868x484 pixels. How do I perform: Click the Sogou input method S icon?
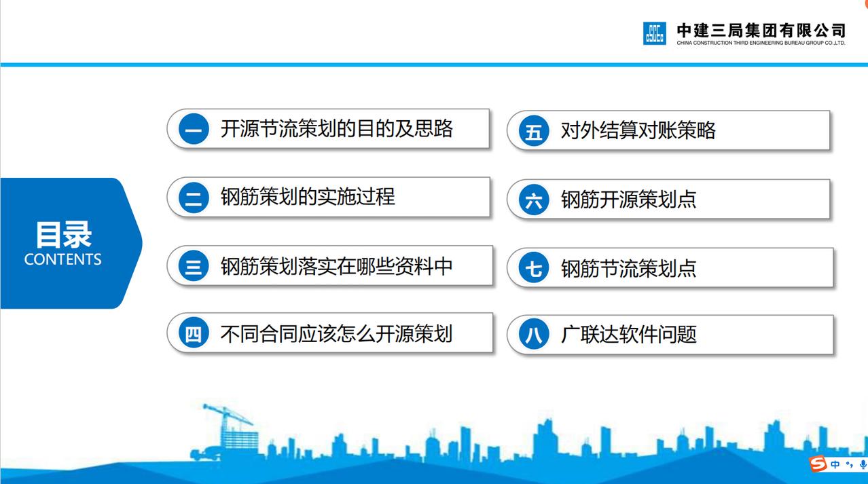coord(818,464)
